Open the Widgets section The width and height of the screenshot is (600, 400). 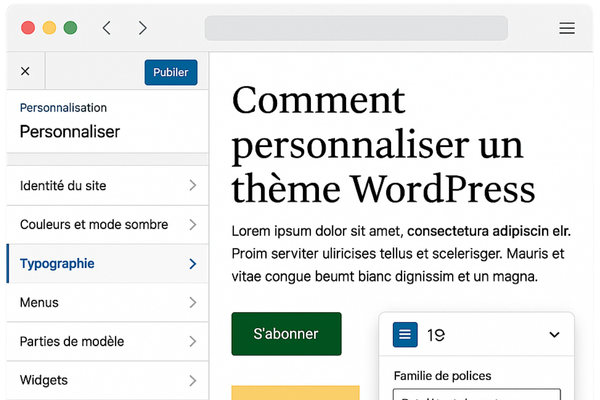(108, 380)
